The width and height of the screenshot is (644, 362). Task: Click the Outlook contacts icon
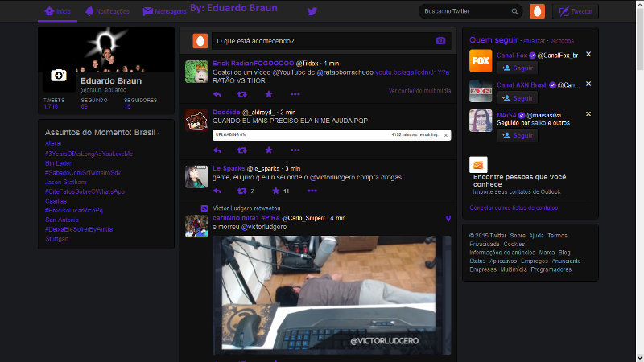(x=478, y=165)
